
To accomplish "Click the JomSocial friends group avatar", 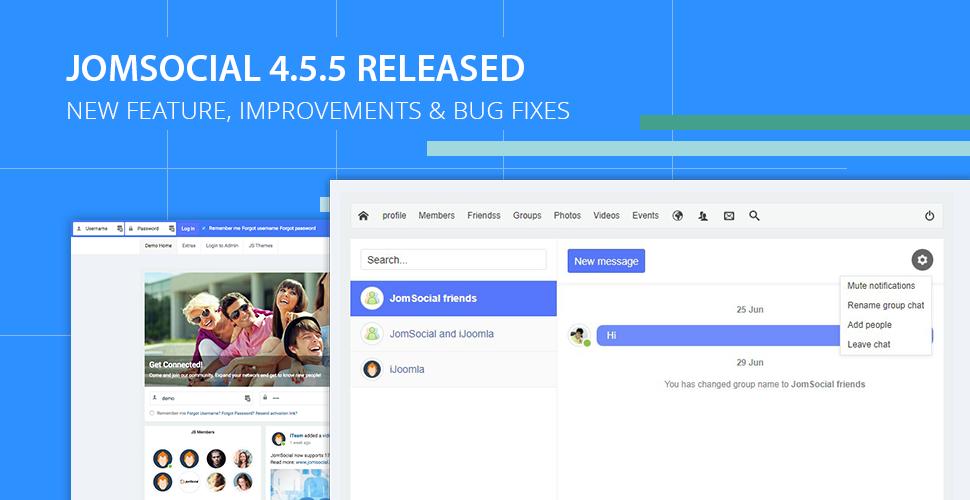I will pyautogui.click(x=372, y=298).
